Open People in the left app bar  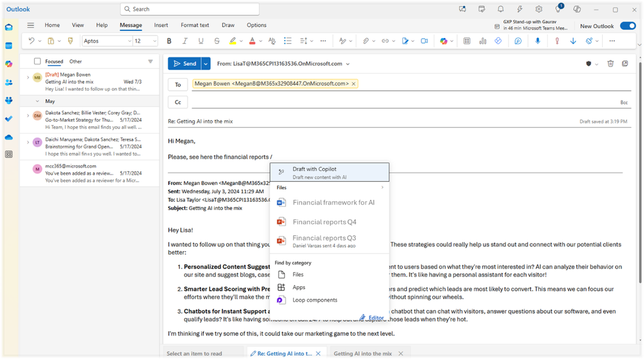[x=8, y=82]
